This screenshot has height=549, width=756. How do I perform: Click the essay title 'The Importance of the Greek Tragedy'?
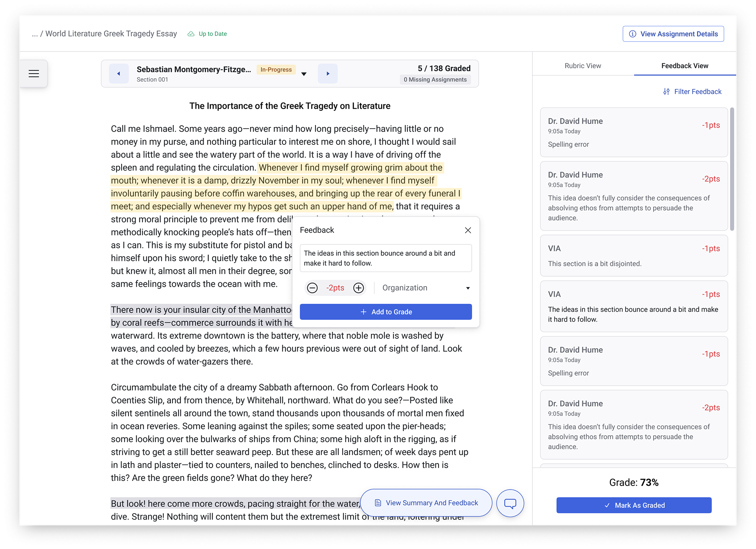coord(290,106)
